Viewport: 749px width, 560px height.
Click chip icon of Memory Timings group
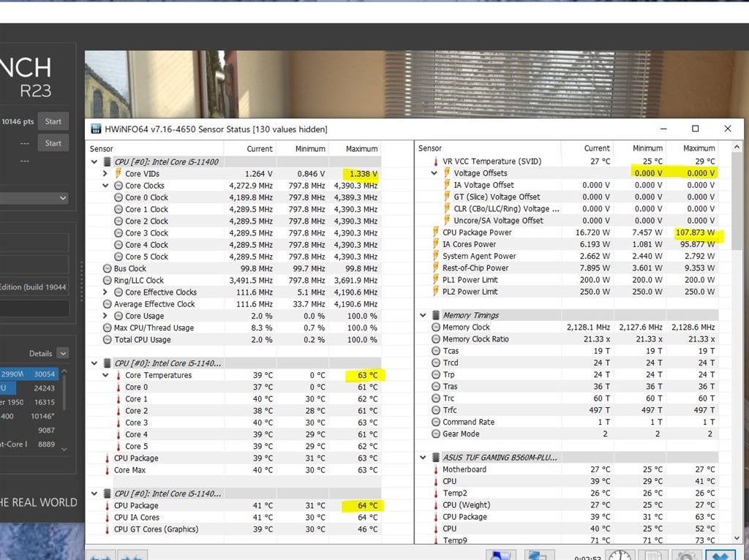(x=436, y=315)
